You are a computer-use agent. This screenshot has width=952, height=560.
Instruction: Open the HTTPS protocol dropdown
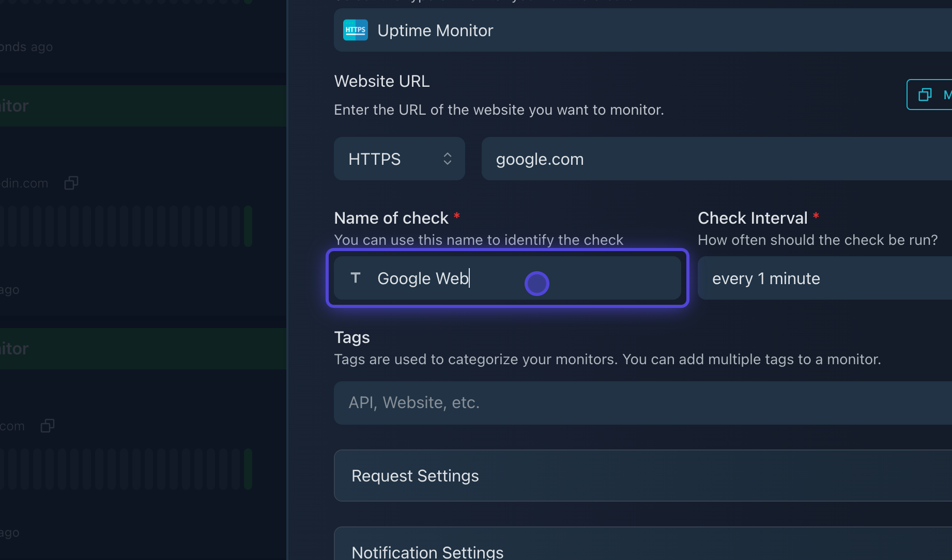point(400,159)
